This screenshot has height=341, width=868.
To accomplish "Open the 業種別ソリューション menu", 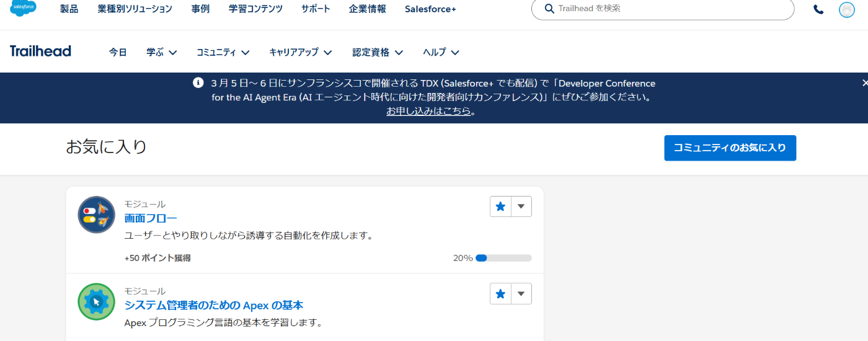I will [135, 9].
